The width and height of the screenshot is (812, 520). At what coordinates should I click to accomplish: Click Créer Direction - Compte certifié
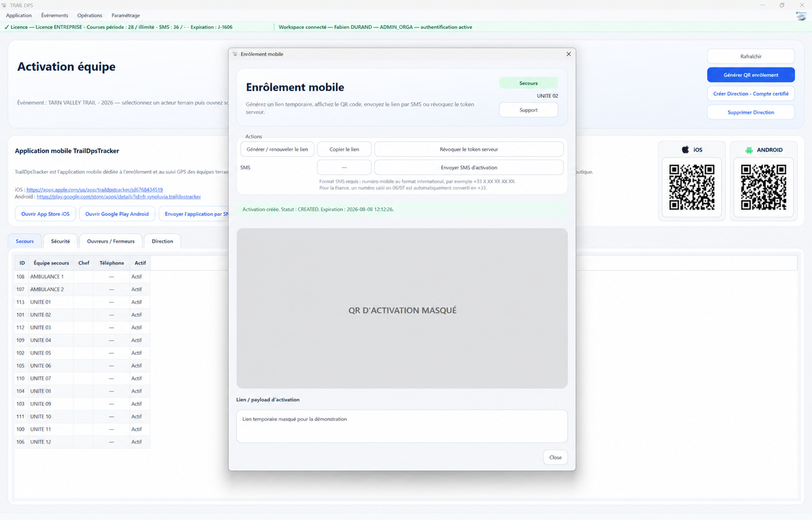pos(751,94)
